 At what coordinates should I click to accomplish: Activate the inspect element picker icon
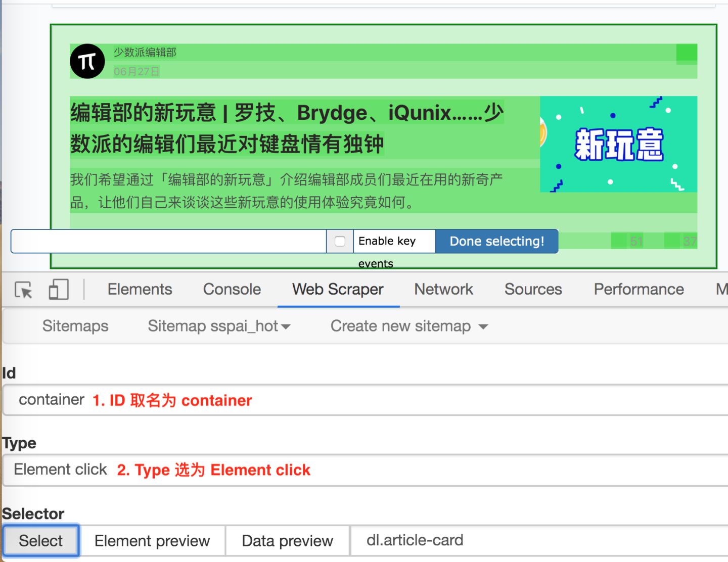coord(24,290)
